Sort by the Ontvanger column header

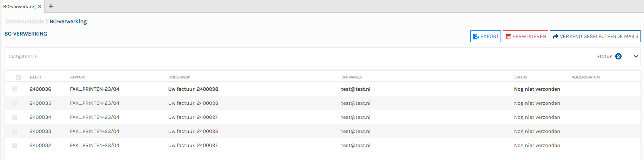(352, 77)
